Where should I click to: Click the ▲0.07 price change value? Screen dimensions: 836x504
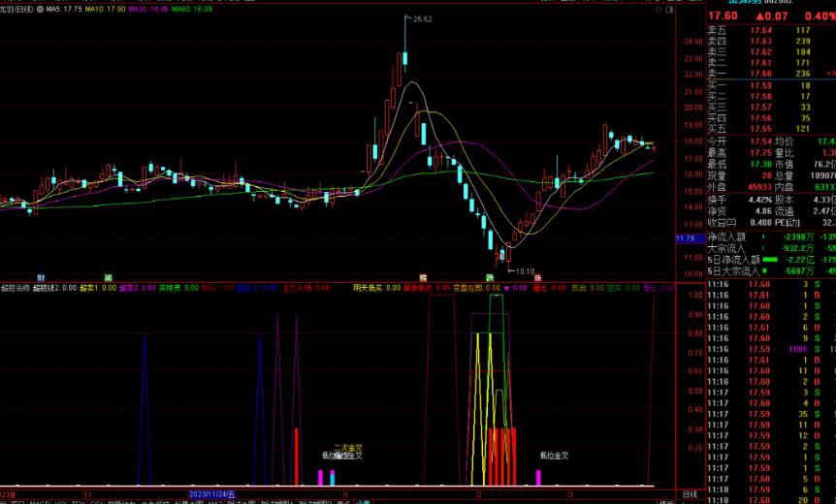772,16
